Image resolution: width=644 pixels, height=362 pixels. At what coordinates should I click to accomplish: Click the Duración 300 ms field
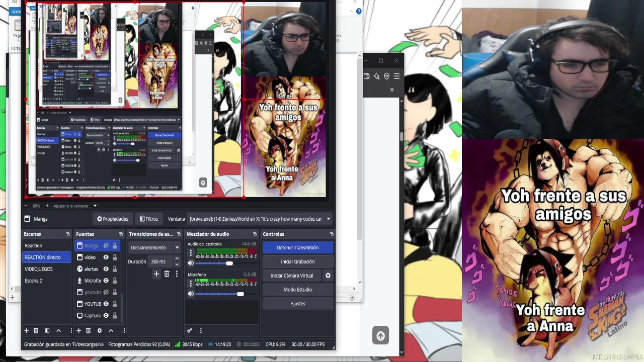[x=160, y=261]
